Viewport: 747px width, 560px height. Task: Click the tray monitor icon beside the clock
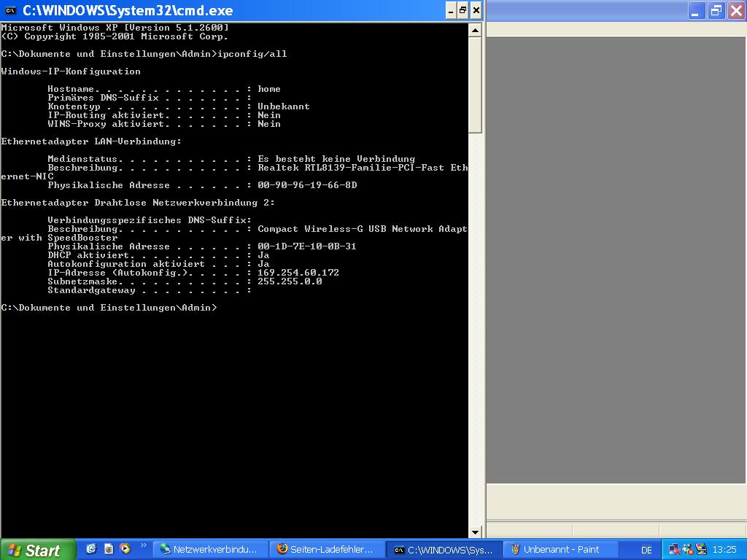coord(701,550)
